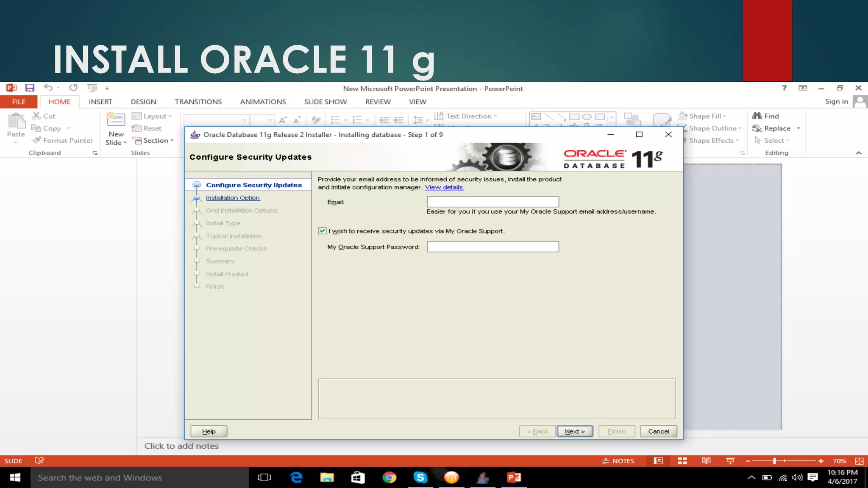Screen dimensions: 868x488
Task: Save the presentation using the floppy disk icon
Action: point(30,88)
